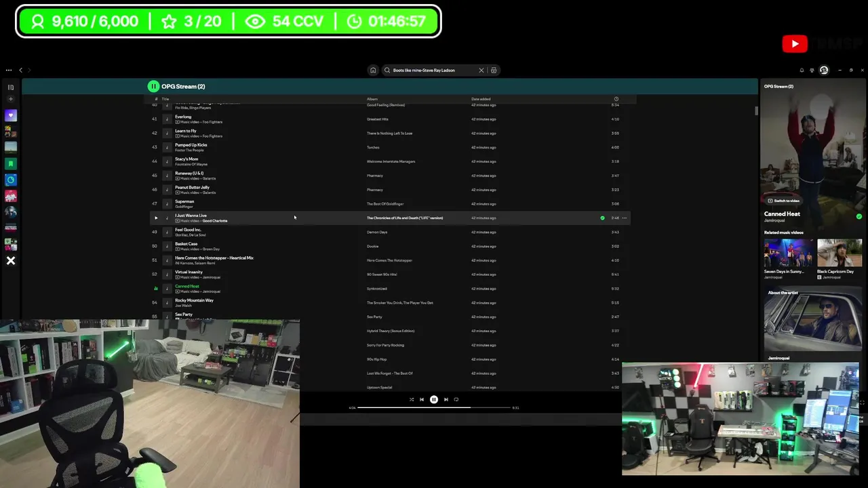Open the Synkronized album link
This screenshot has width=868, height=488.
pos(377,289)
